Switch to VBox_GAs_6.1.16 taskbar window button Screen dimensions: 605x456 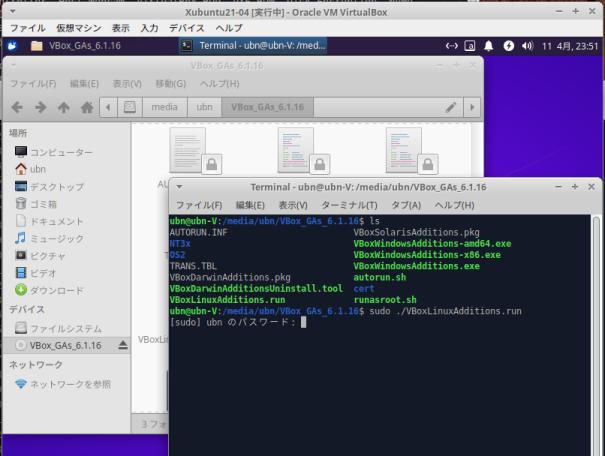pos(76,46)
